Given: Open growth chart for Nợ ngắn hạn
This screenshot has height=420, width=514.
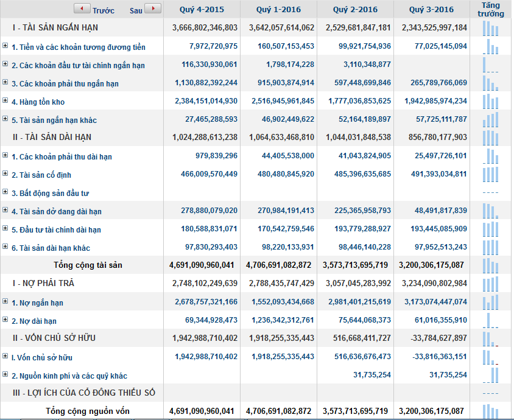Looking at the screenshot, I should [490, 302].
